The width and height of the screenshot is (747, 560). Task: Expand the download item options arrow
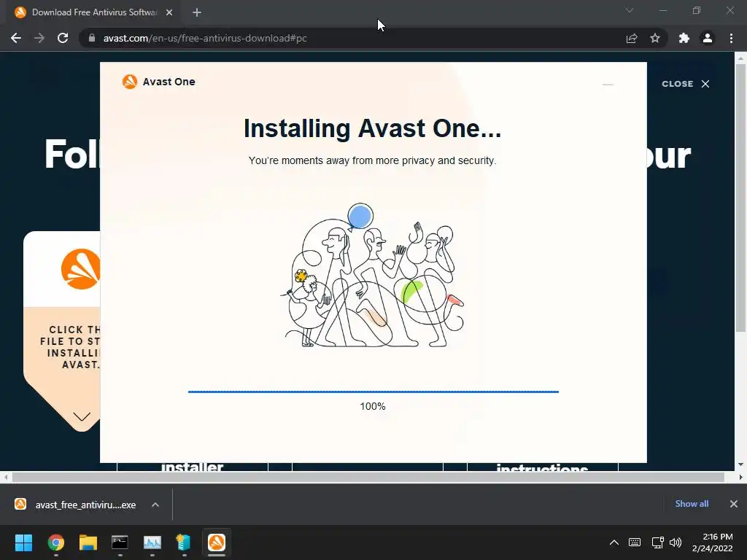(x=155, y=505)
